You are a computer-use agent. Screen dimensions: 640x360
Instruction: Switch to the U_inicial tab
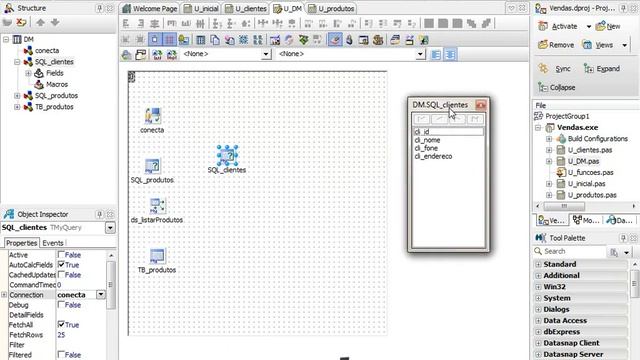(x=202, y=9)
